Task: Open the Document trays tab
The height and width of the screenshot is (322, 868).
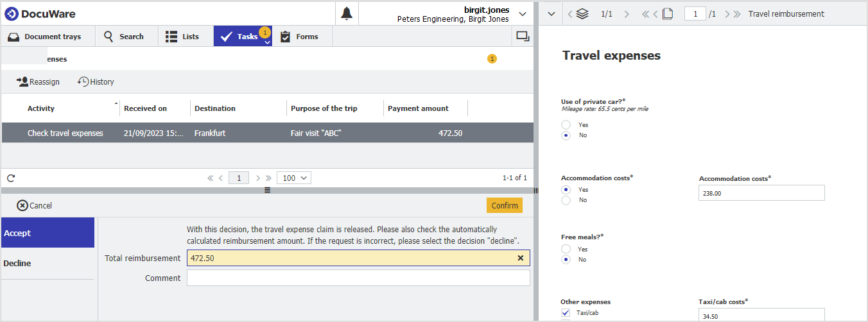Action: [45, 37]
